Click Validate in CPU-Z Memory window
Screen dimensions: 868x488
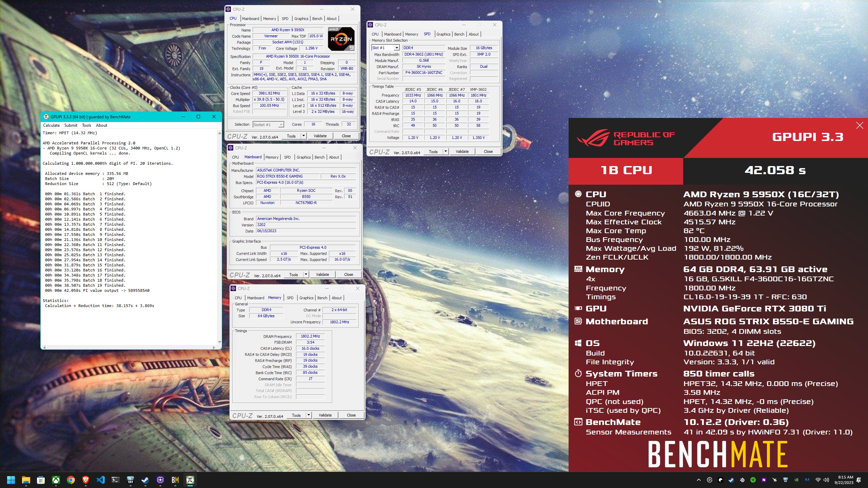tap(325, 415)
